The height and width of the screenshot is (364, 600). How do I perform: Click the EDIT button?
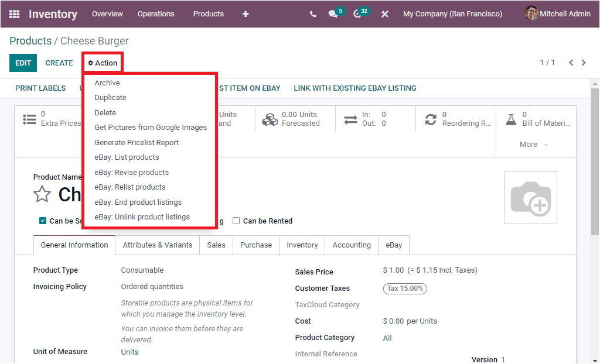click(22, 63)
